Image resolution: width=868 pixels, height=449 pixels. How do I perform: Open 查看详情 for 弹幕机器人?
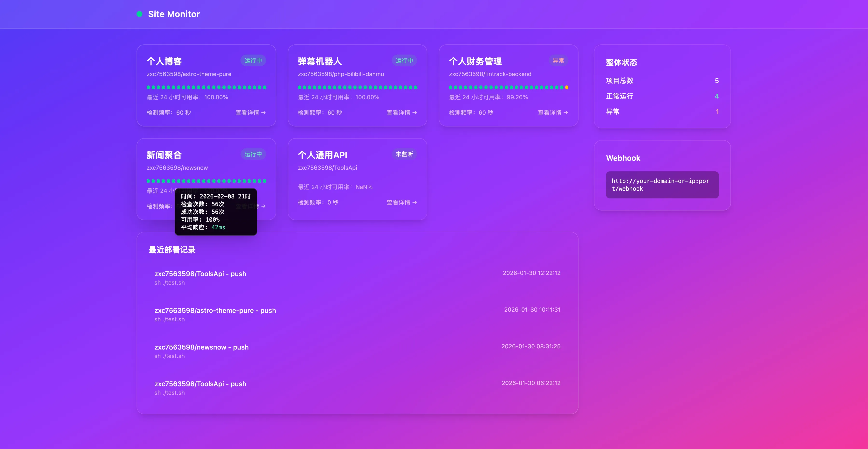point(402,112)
